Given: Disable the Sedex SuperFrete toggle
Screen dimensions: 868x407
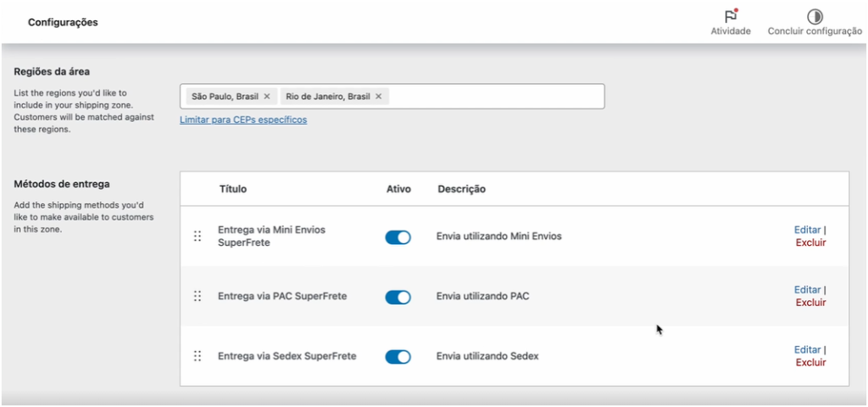Looking at the screenshot, I should 398,357.
